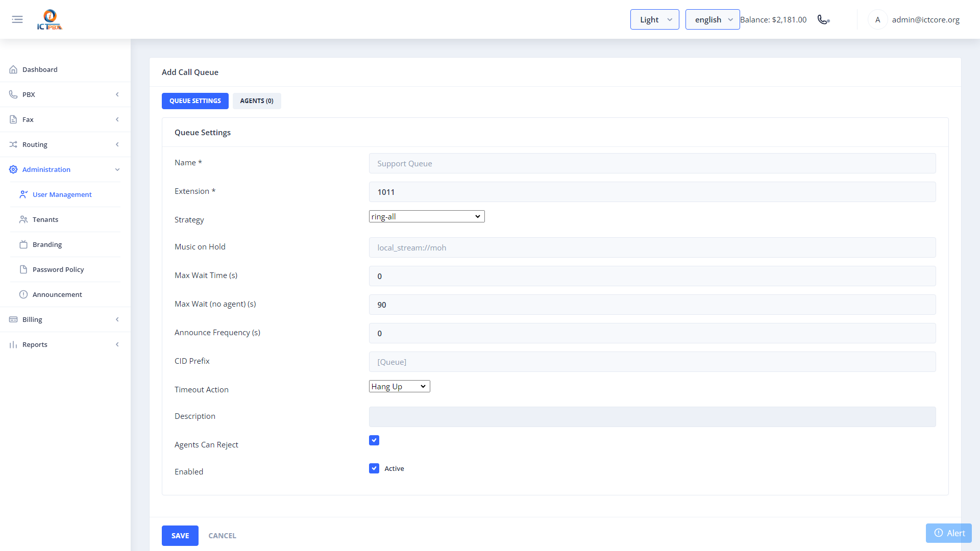Click the user avatar 'A' icon
Viewport: 980px width, 551px height.
[x=877, y=19]
